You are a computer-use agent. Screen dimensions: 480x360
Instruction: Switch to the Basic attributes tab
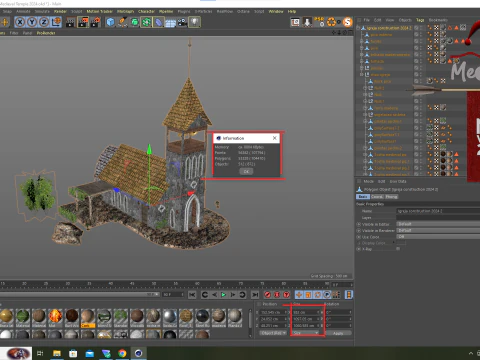[x=363, y=197]
